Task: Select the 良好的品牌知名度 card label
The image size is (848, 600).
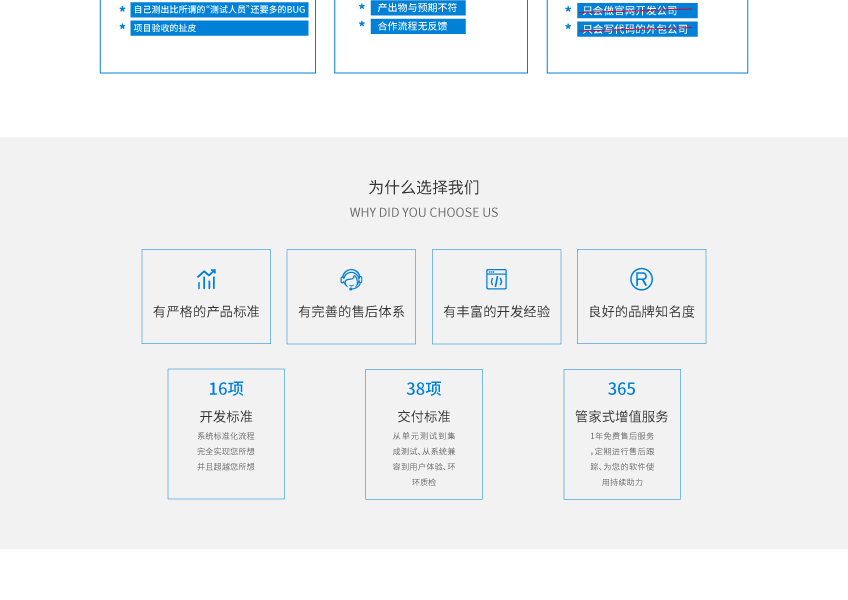Action: [641, 312]
